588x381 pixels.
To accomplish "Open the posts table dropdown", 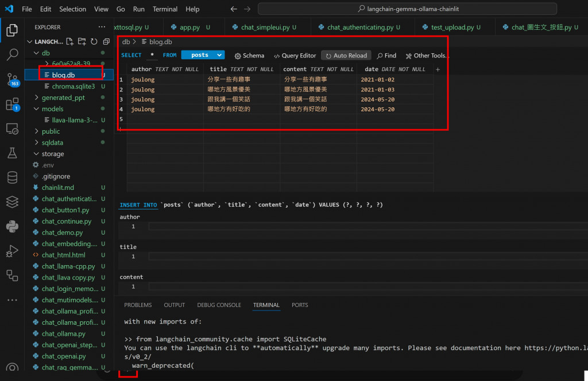I will 203,55.
